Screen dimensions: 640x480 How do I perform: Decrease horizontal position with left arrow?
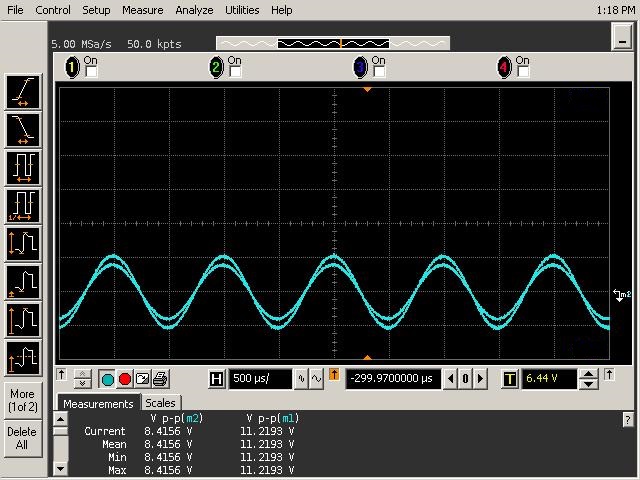[450, 379]
